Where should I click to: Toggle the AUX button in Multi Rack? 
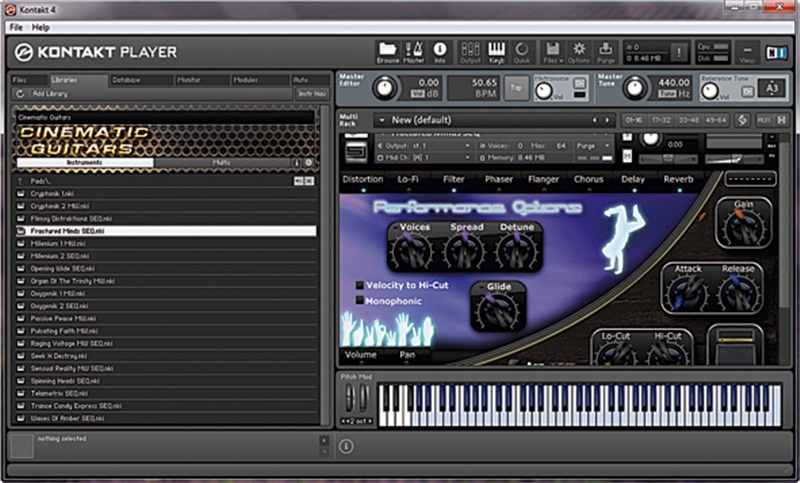coord(764,120)
